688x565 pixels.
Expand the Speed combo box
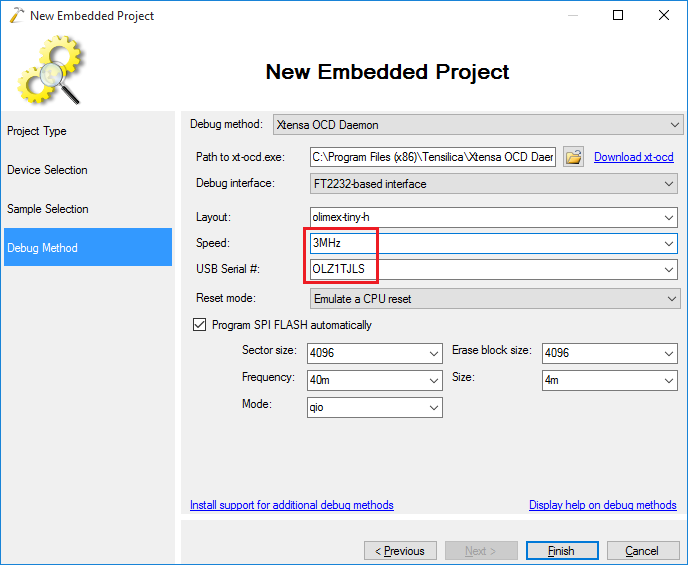coord(669,243)
